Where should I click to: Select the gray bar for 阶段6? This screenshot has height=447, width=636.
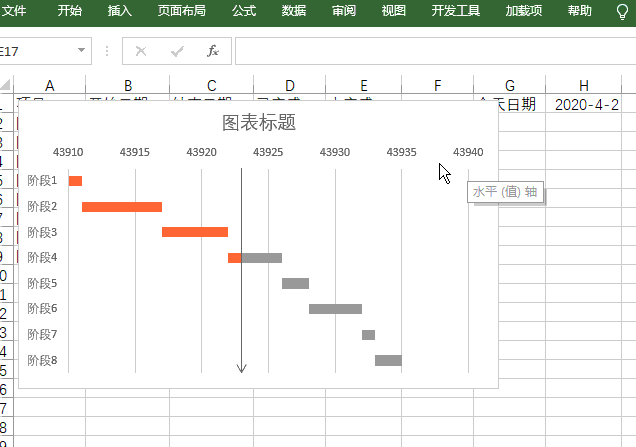tap(335, 309)
